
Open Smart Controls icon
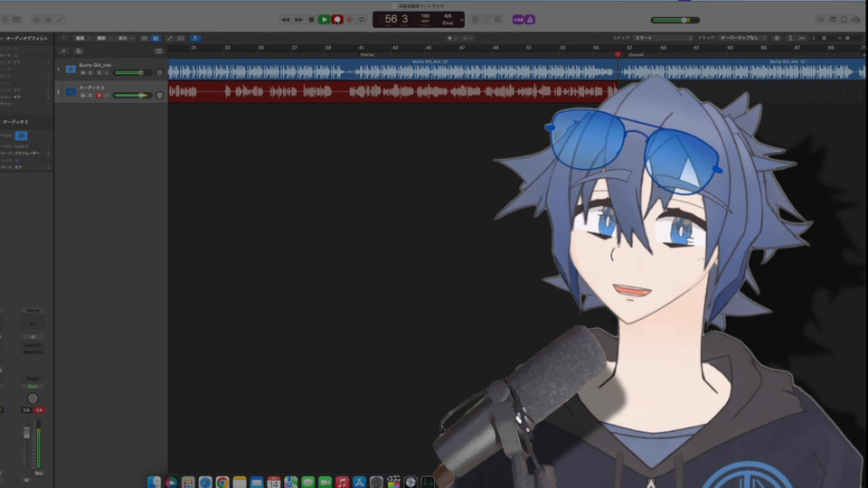[36, 19]
